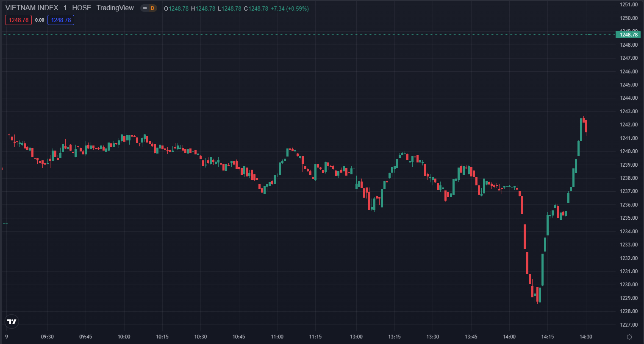Viewport: 644px width, 344px height.
Task: Click 1232.00 on the price scale
Action: [629, 258]
